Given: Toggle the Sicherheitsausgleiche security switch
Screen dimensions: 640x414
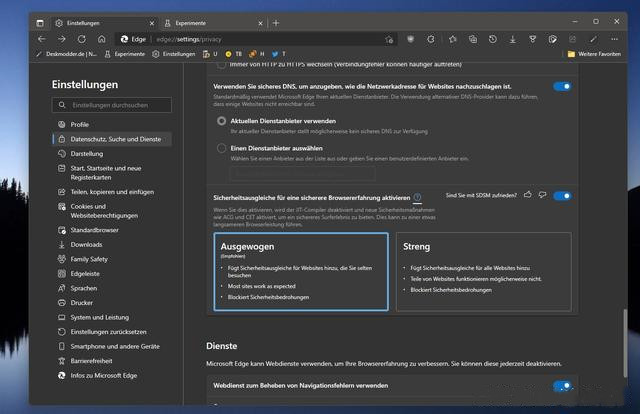Looking at the screenshot, I should pos(562,196).
